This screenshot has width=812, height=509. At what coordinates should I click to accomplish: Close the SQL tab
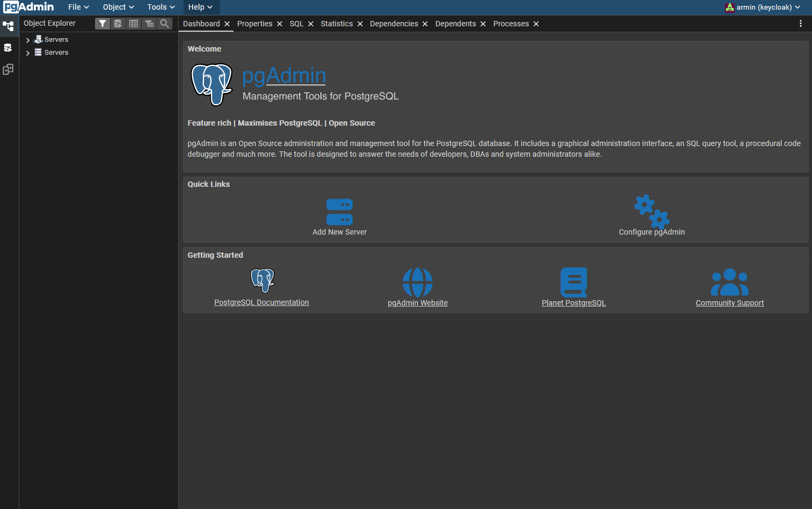coord(311,24)
